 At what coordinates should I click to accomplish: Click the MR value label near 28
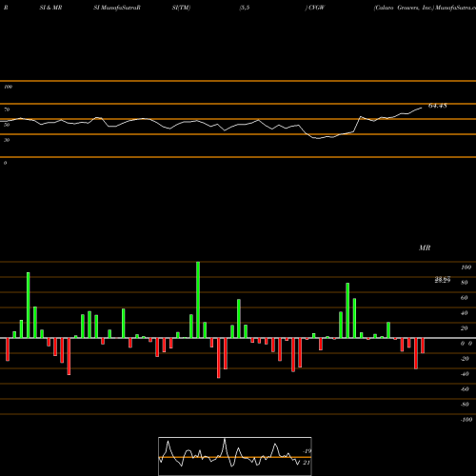[443, 280]
